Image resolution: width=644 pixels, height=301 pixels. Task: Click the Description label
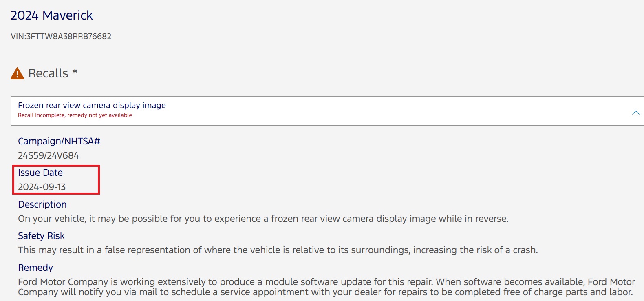coord(42,204)
